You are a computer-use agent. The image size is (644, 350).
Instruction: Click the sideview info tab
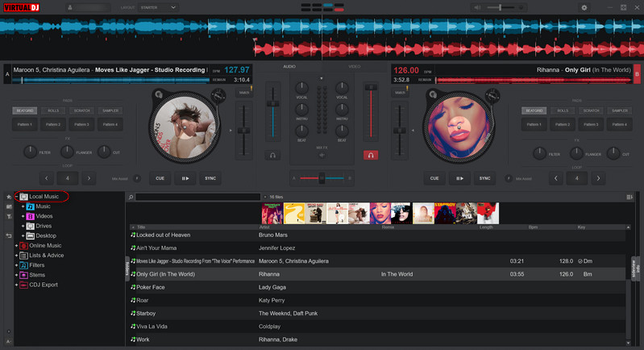click(x=635, y=269)
